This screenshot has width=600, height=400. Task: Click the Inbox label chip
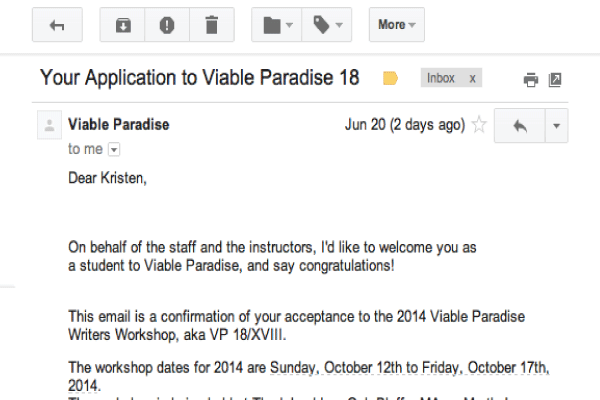point(441,78)
